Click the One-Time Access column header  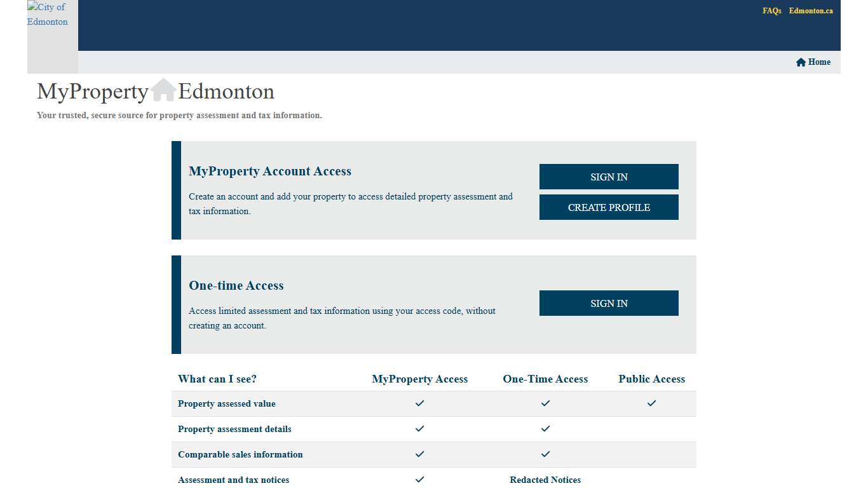point(545,379)
